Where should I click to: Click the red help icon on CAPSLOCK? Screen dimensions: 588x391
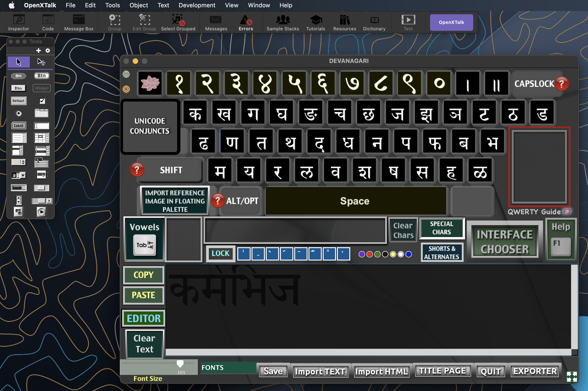point(561,84)
